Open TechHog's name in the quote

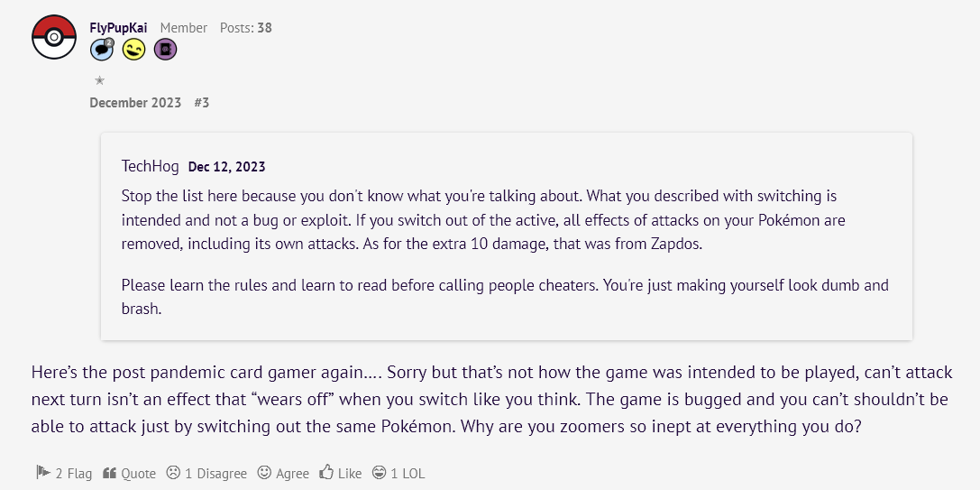tap(151, 166)
